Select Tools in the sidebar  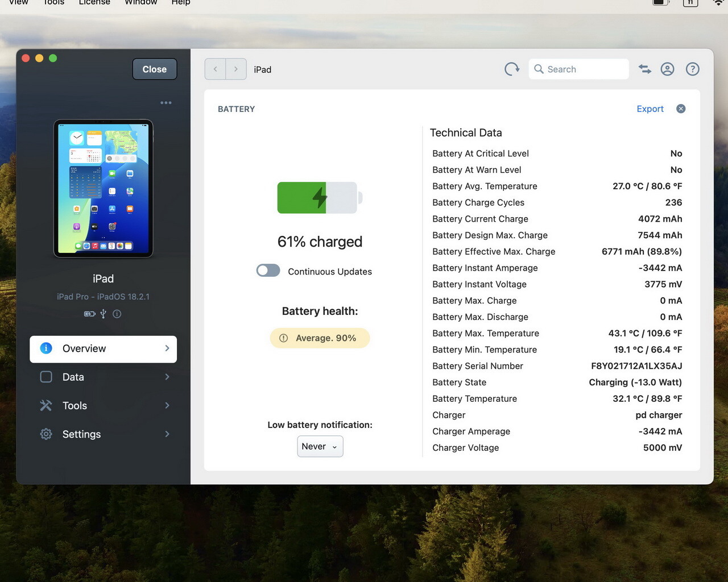click(x=103, y=405)
